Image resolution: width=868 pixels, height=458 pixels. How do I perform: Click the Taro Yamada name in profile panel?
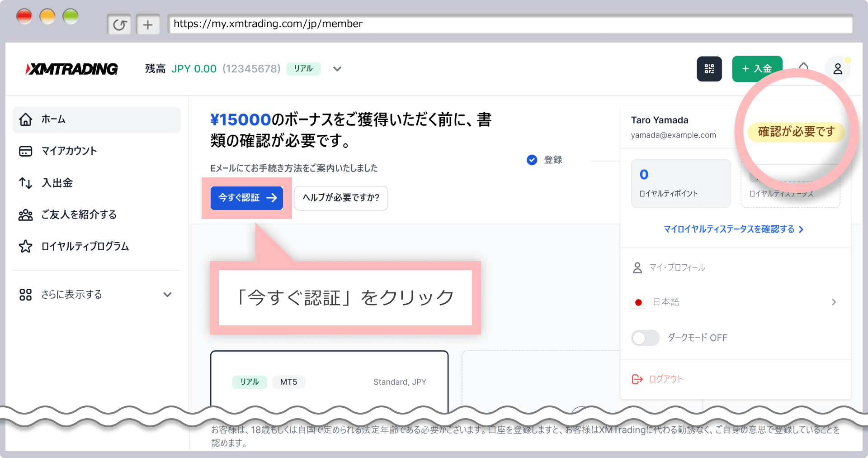[x=660, y=120]
